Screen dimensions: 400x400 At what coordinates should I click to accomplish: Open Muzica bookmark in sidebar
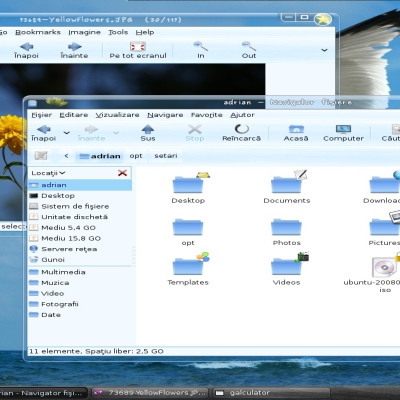point(80,283)
